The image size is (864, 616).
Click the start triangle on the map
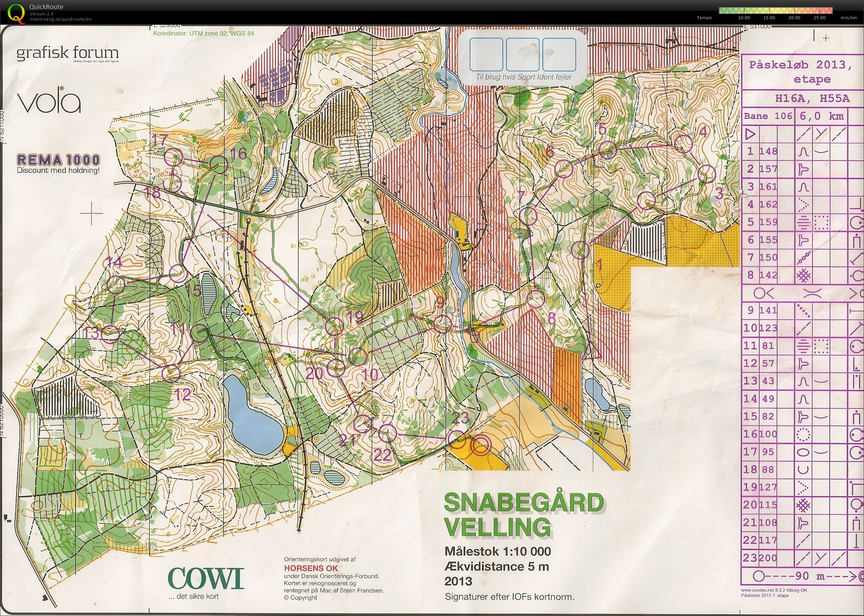592,351
